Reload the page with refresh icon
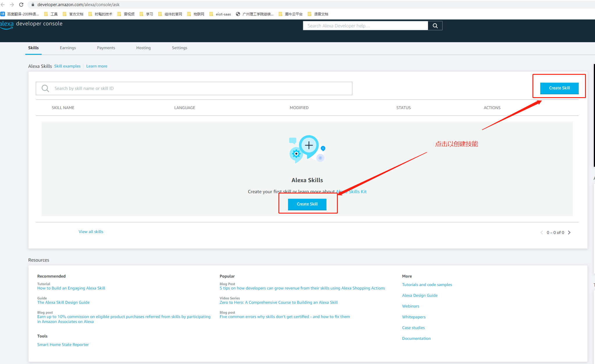 click(21, 5)
